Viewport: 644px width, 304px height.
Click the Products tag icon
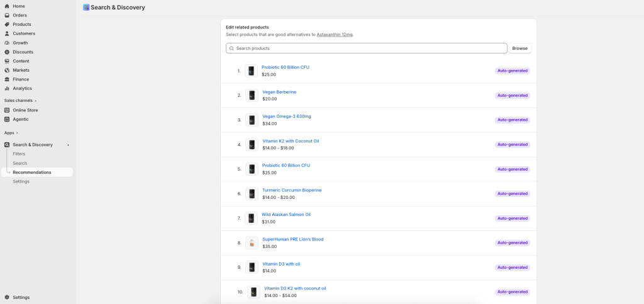point(7,25)
